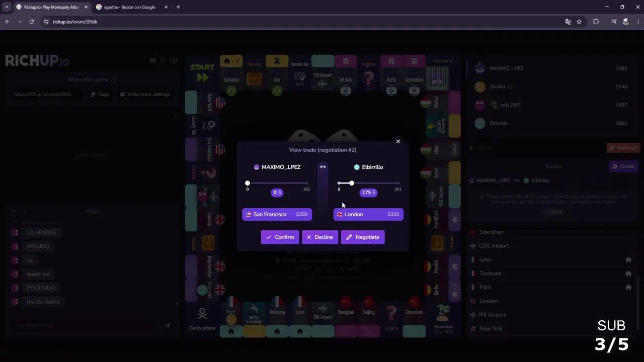Open View room settings
644x362 pixels.
pyautogui.click(x=145, y=94)
